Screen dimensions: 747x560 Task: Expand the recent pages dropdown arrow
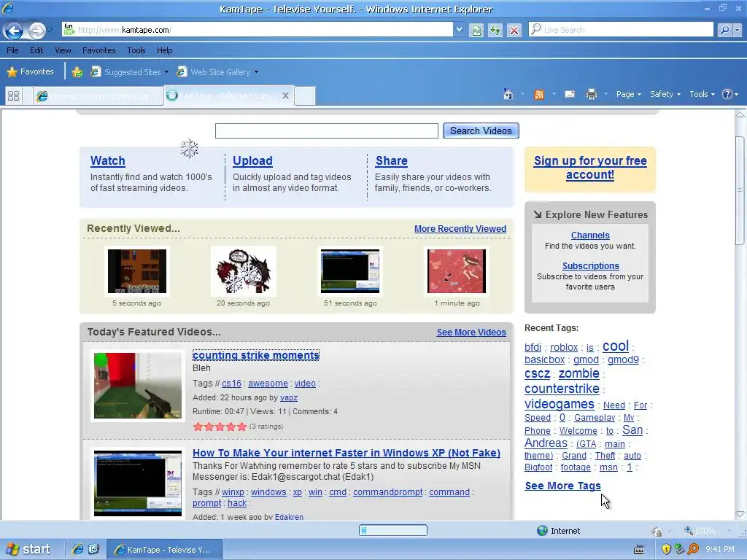[50, 30]
